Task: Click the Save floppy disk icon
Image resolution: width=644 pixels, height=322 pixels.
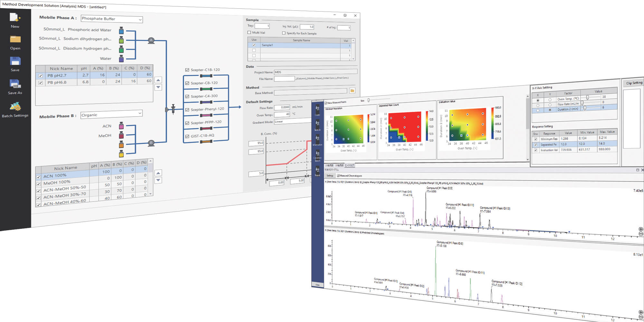Action: (15, 61)
